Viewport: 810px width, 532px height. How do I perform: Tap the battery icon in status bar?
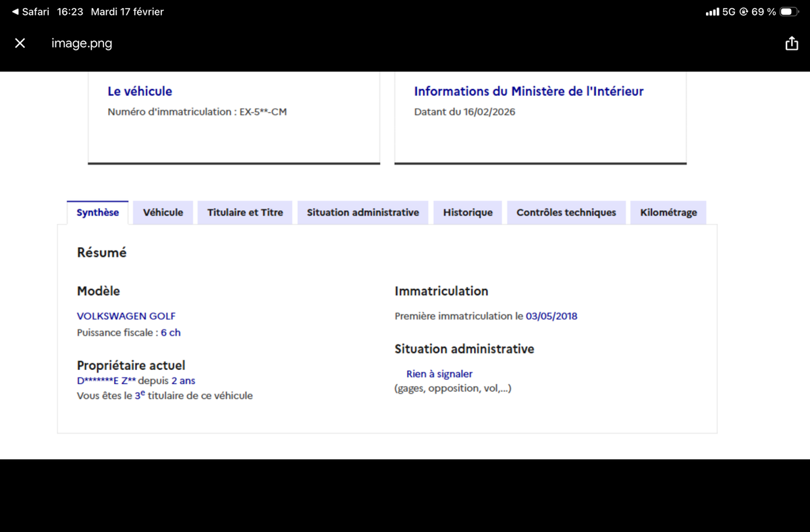pos(789,12)
